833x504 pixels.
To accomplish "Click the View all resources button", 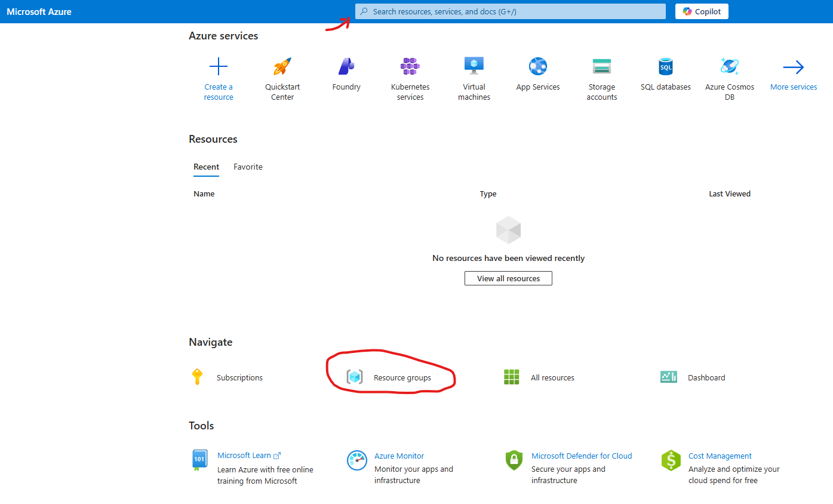I will (x=508, y=278).
